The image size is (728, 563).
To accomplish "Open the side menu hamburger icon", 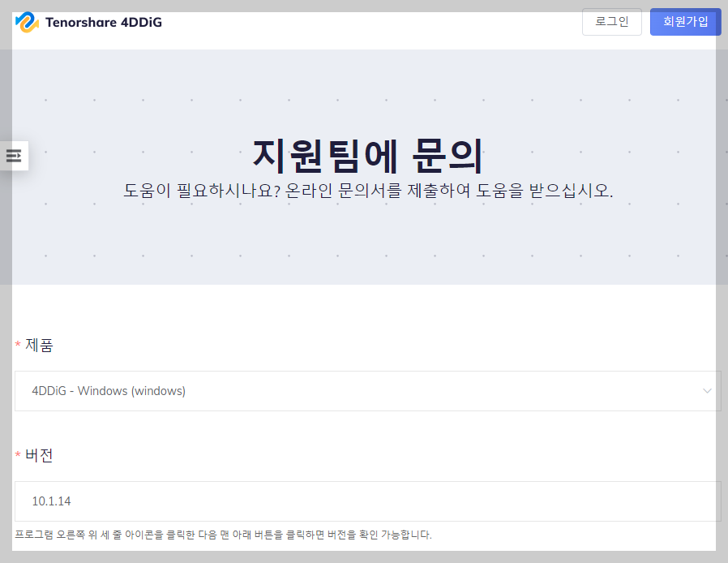I will pos(14,156).
